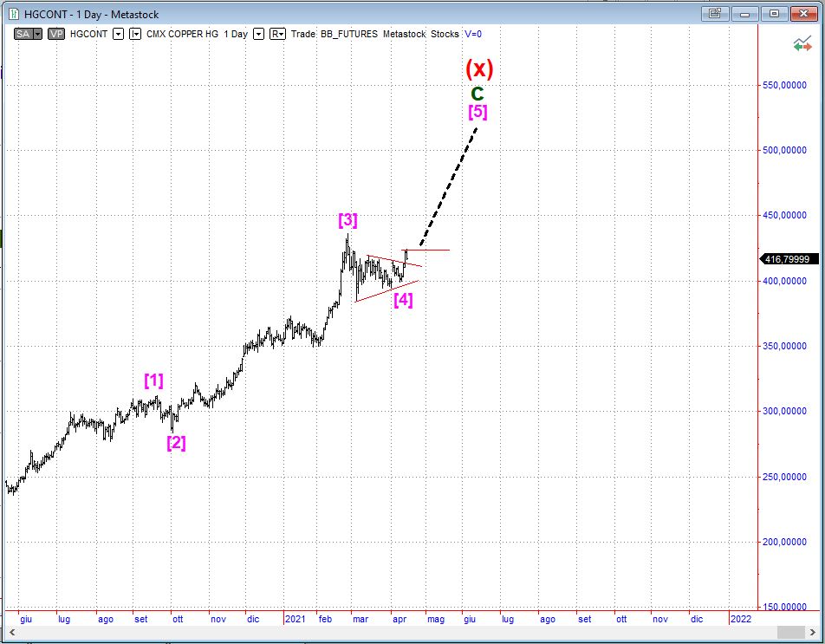
Task: Maximize the HGCONT chart window
Action: (x=774, y=14)
